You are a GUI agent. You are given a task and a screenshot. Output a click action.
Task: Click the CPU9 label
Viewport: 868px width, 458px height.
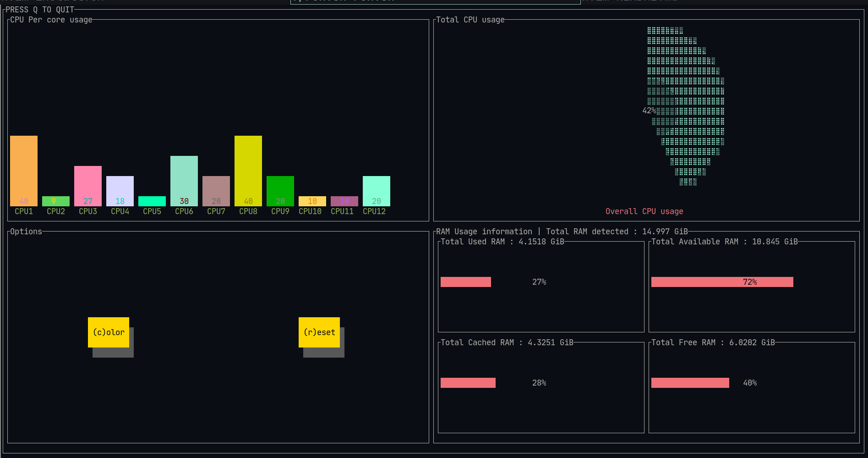pyautogui.click(x=280, y=211)
